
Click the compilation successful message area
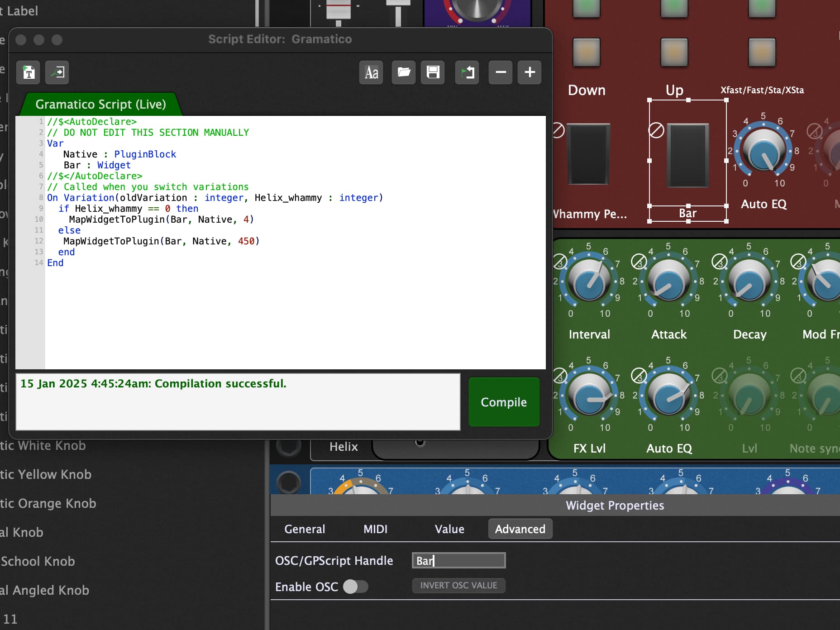pyautogui.click(x=238, y=402)
